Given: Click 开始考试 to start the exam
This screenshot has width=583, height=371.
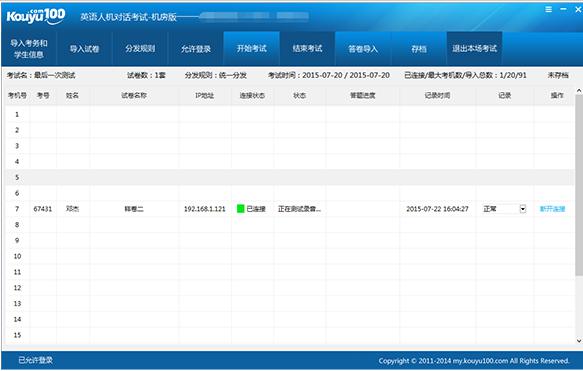Looking at the screenshot, I should point(252,49).
